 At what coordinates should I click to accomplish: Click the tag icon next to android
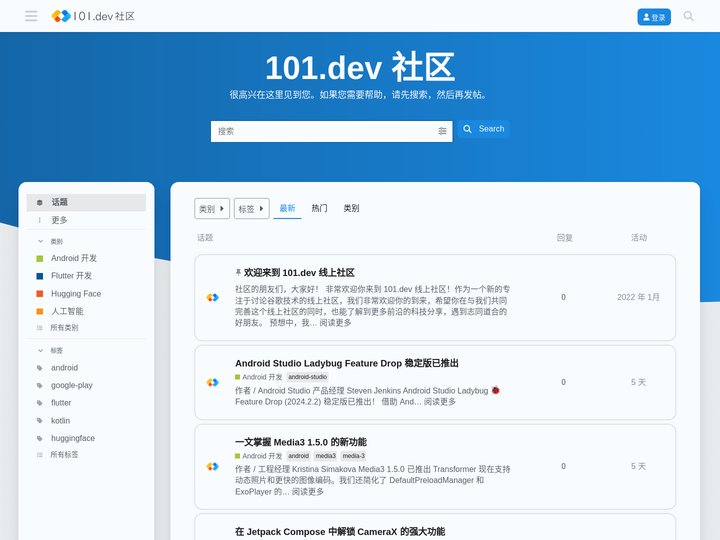(x=39, y=368)
